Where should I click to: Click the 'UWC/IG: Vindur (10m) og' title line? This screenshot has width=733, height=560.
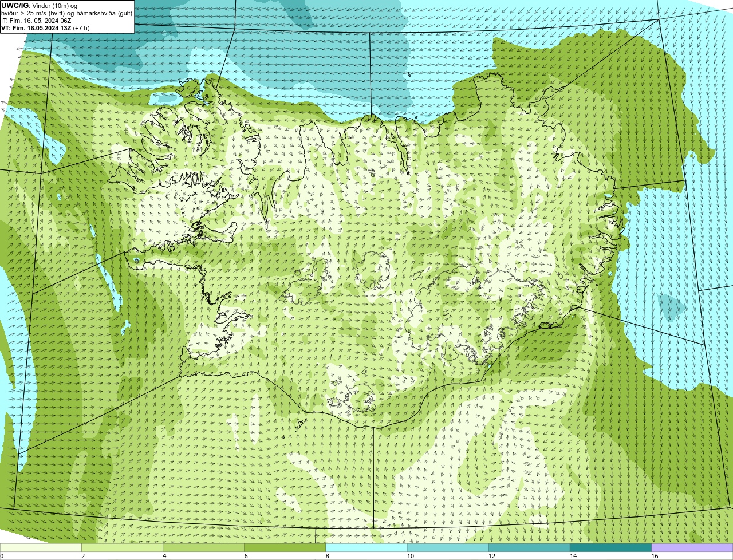tap(39, 6)
